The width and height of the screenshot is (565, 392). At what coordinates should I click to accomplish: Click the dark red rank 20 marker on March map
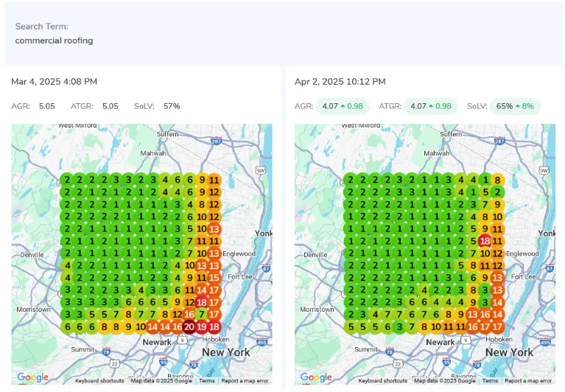189,327
